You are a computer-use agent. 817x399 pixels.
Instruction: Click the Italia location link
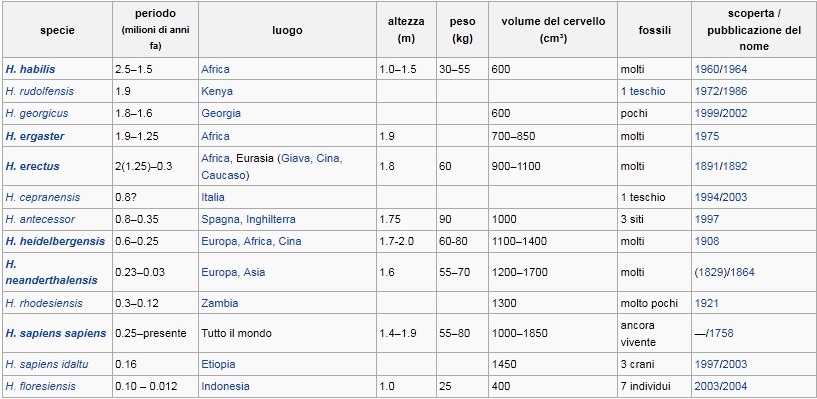213,197
